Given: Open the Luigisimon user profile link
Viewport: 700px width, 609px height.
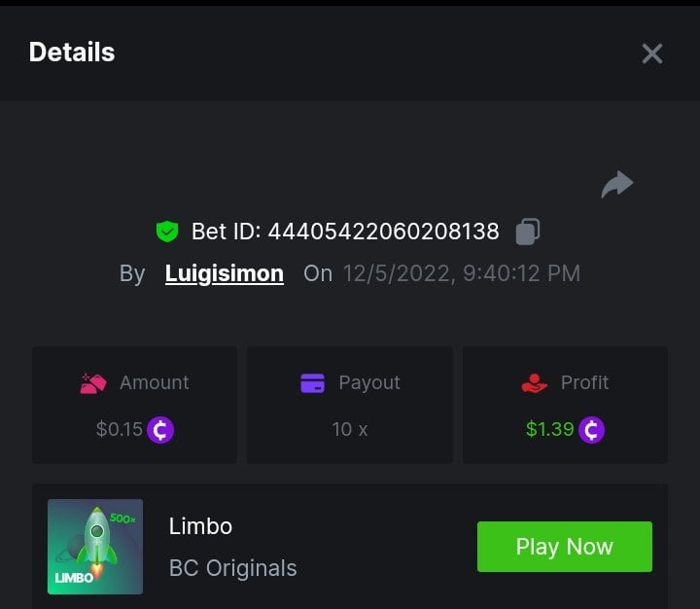Looking at the screenshot, I should point(225,273).
